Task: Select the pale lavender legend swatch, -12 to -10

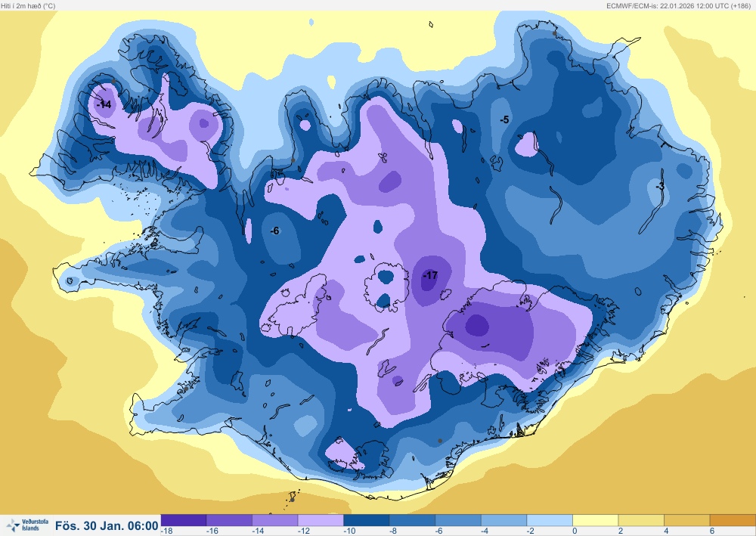Action: pos(321,520)
